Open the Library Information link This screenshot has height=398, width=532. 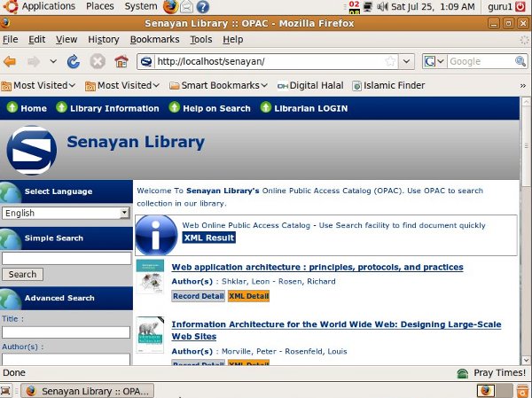pyautogui.click(x=114, y=108)
